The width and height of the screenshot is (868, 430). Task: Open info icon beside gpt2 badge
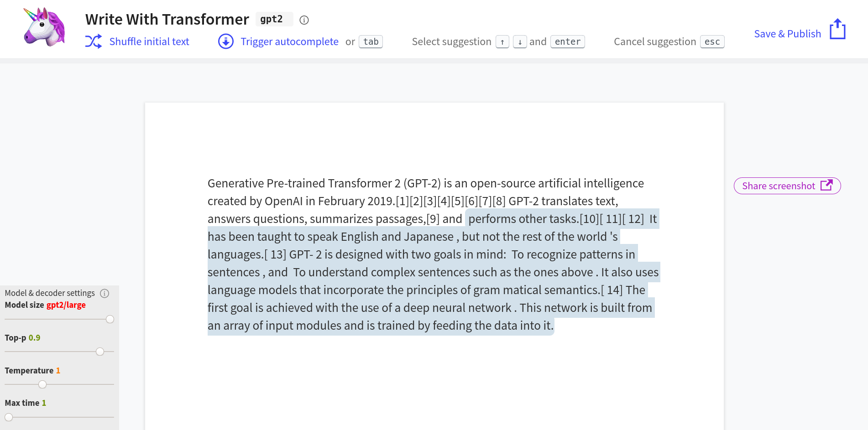click(x=304, y=20)
